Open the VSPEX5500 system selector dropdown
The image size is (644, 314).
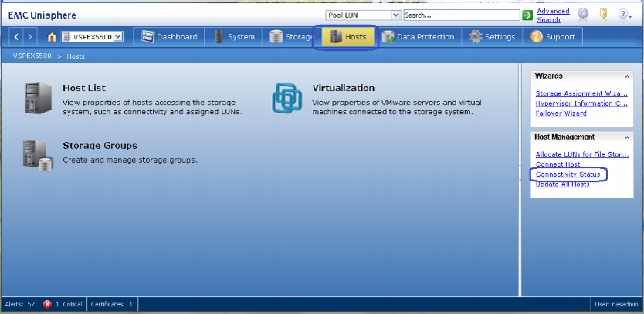coord(93,37)
